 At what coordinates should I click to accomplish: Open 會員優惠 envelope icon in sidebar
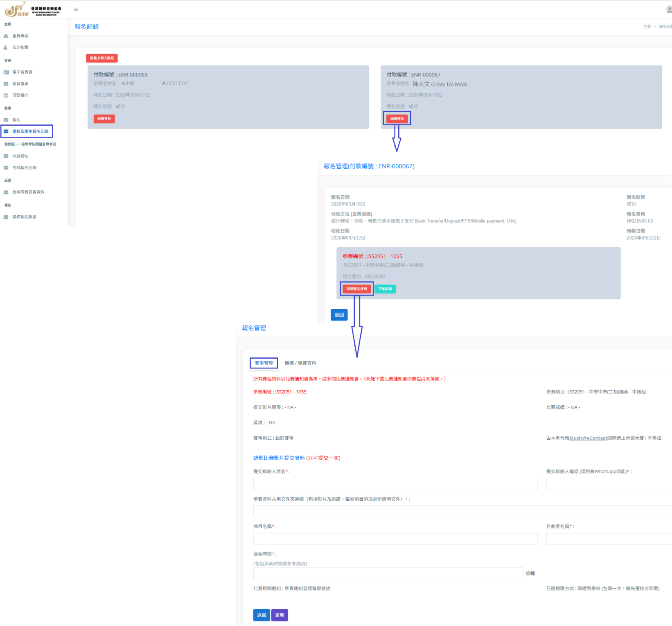point(6,84)
